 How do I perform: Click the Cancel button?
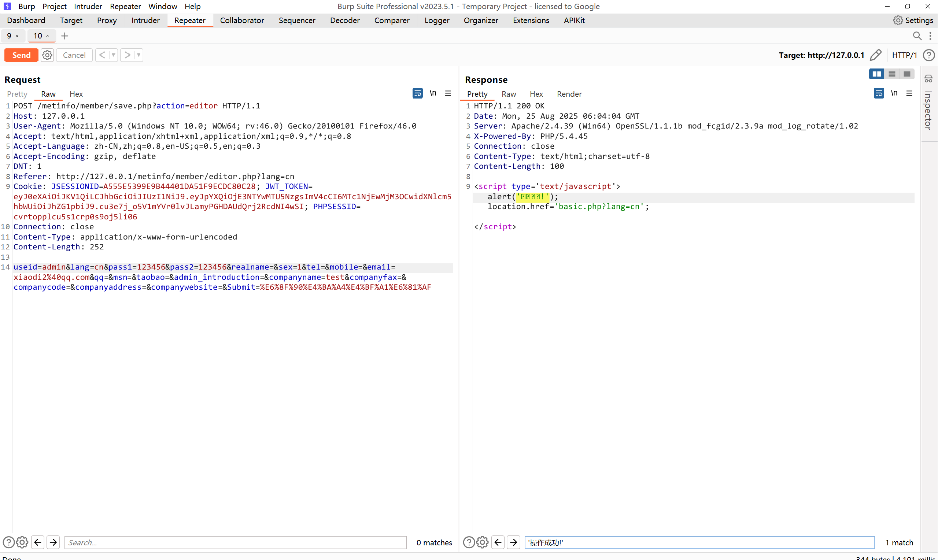pyautogui.click(x=74, y=55)
